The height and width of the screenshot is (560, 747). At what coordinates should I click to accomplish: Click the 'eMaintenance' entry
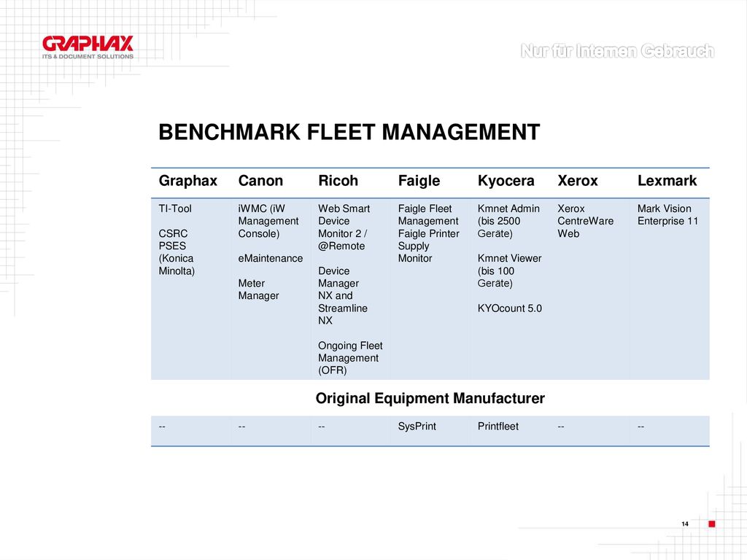270,258
